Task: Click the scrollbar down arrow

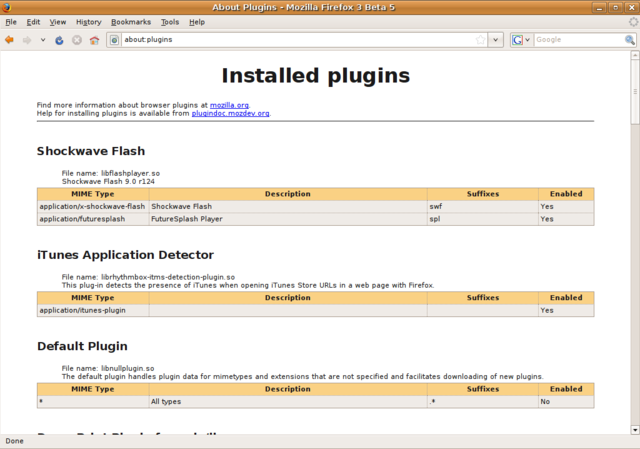Action: 635,429
